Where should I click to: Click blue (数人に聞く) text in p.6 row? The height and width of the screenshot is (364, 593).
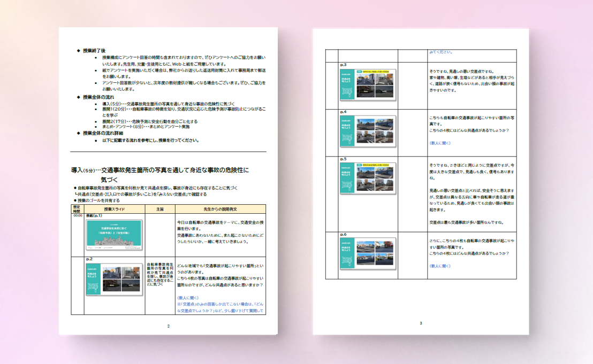coord(440,266)
